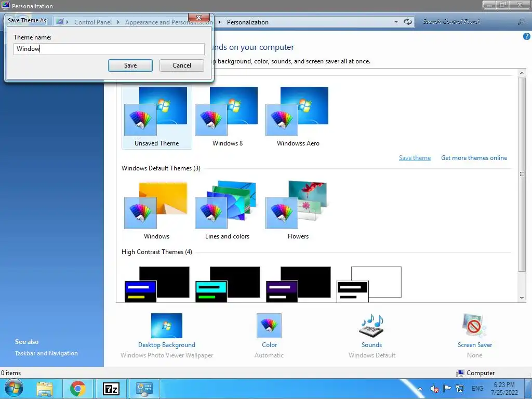Click the search magnifier icon
The width and height of the screenshot is (532, 399).
(x=521, y=22)
